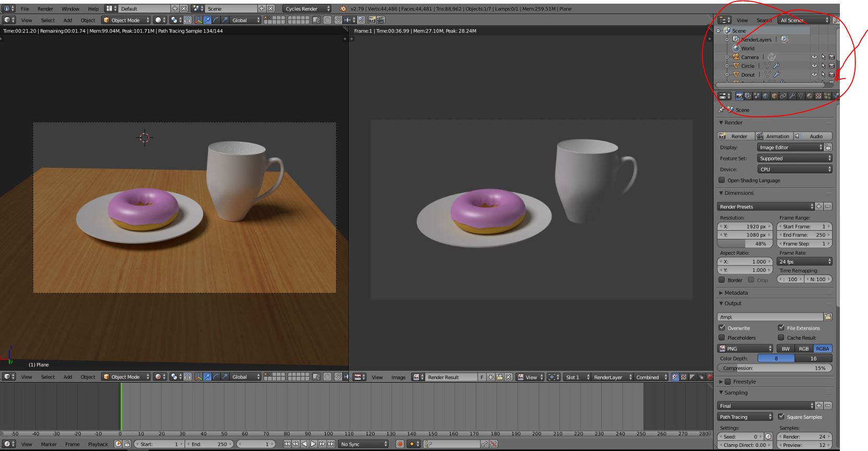Enable the Border checkbox
This screenshot has height=451, width=868.
[x=722, y=280]
